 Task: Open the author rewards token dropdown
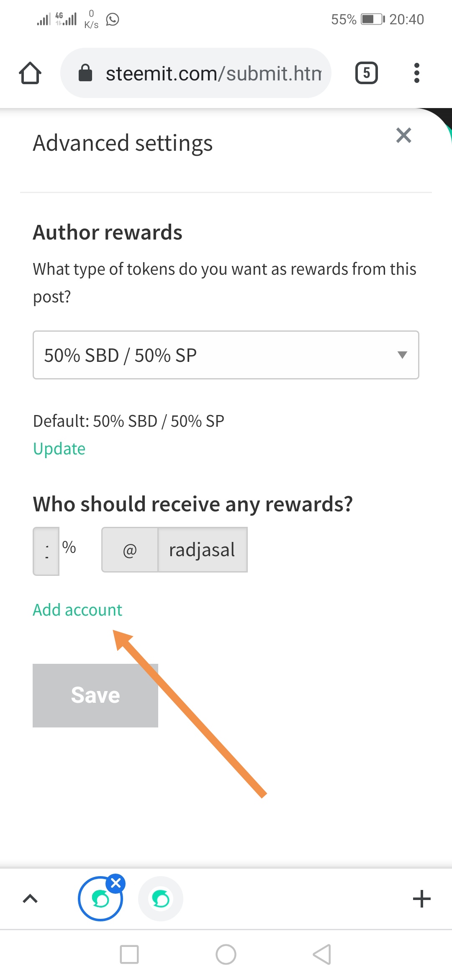coord(226,355)
